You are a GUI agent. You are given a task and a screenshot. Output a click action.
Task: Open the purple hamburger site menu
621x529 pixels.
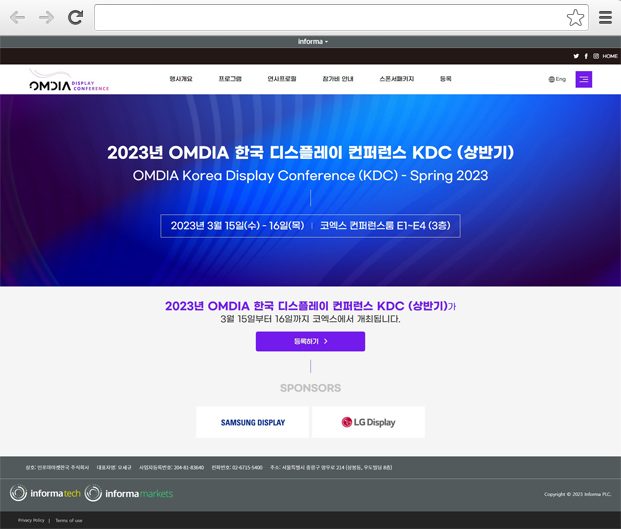tap(583, 79)
